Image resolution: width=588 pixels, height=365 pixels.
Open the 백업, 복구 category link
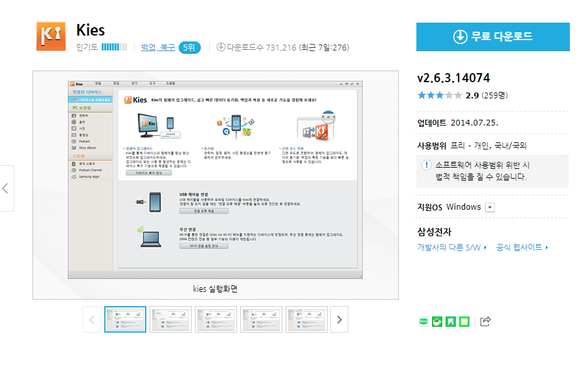click(x=158, y=47)
